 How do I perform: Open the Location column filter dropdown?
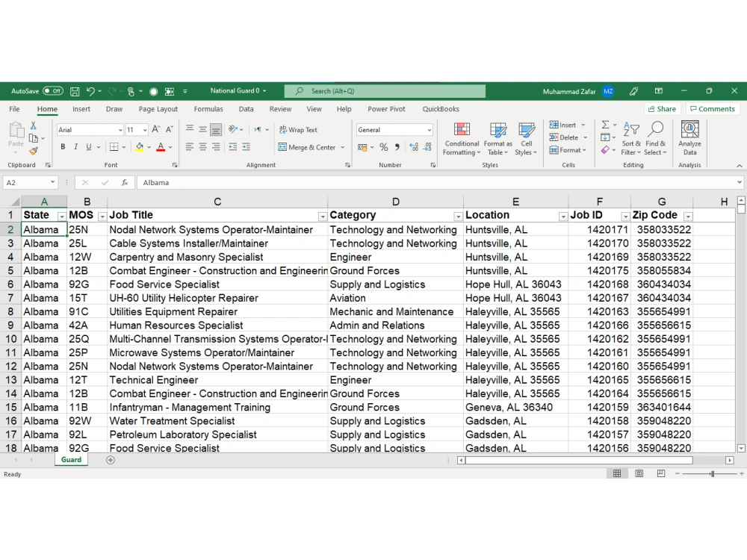point(563,217)
